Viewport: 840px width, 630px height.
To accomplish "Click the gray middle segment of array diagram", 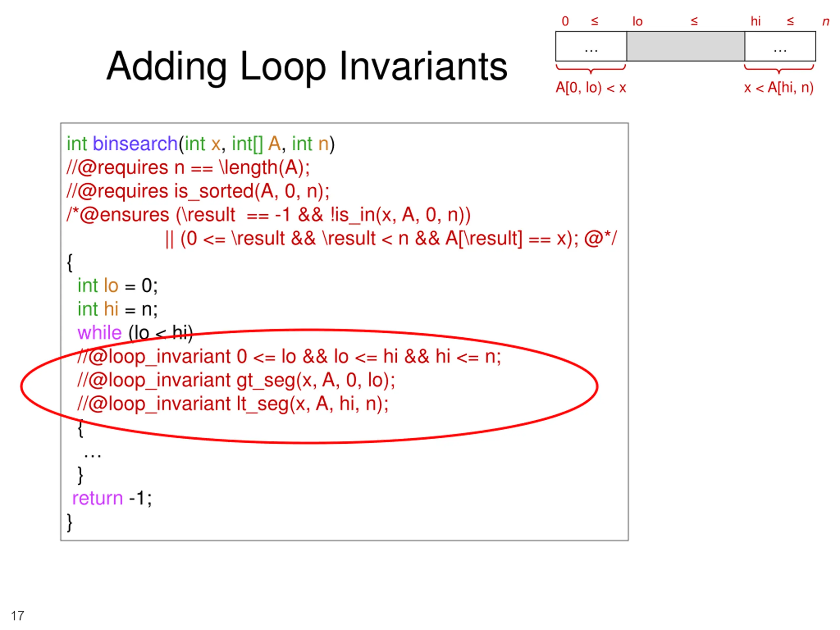I will coord(685,46).
